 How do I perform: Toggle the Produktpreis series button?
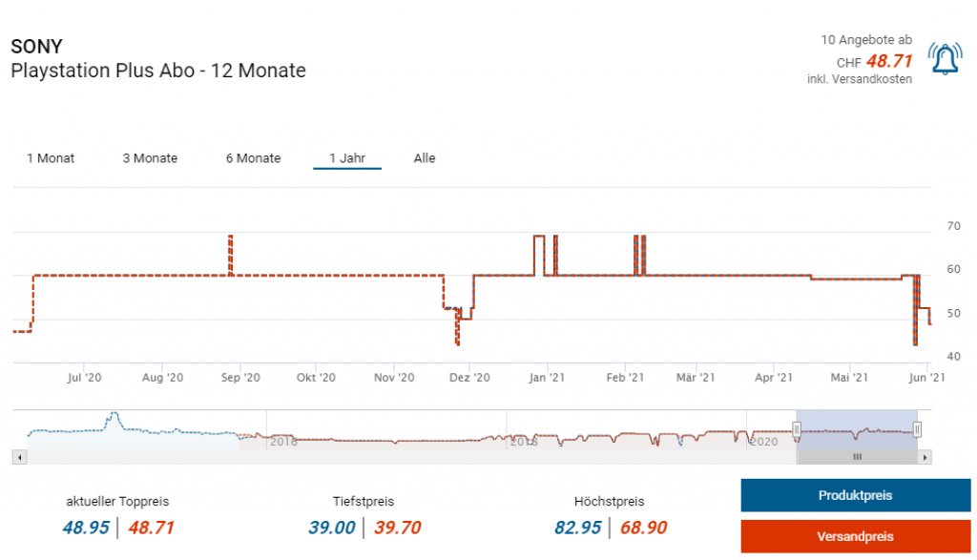coord(855,496)
